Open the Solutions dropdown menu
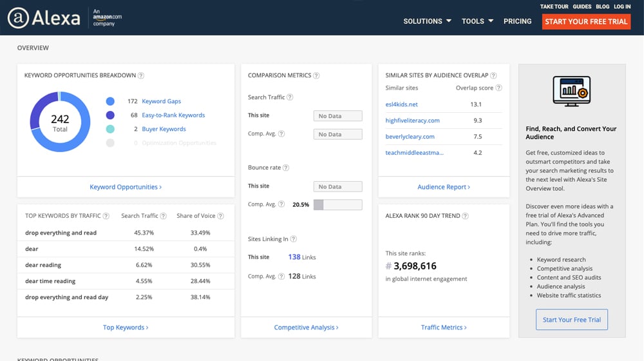 tap(427, 21)
